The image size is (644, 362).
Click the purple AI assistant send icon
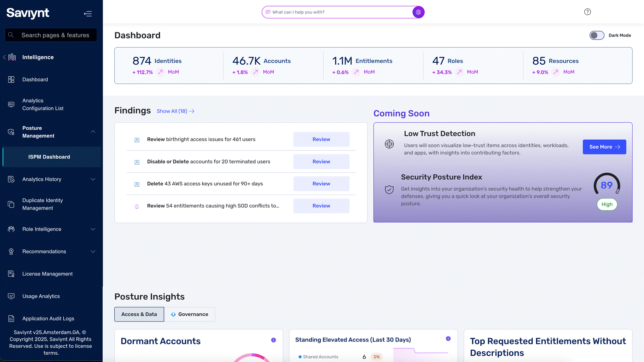[x=418, y=12]
